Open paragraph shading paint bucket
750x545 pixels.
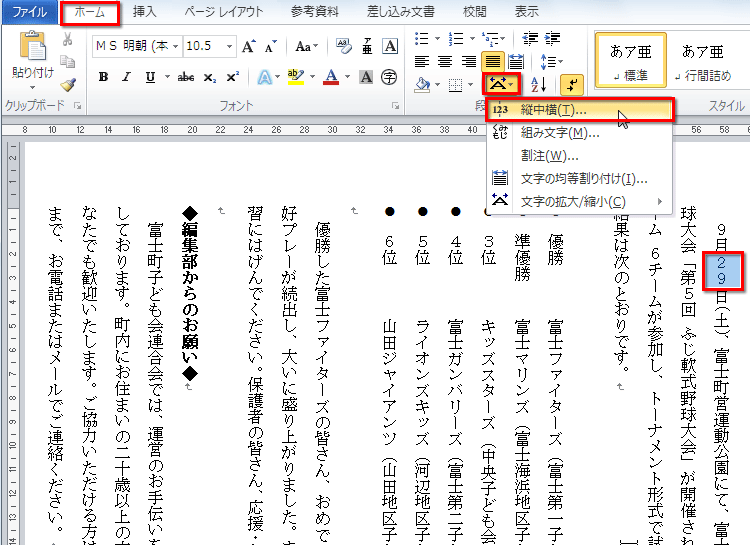coord(423,85)
